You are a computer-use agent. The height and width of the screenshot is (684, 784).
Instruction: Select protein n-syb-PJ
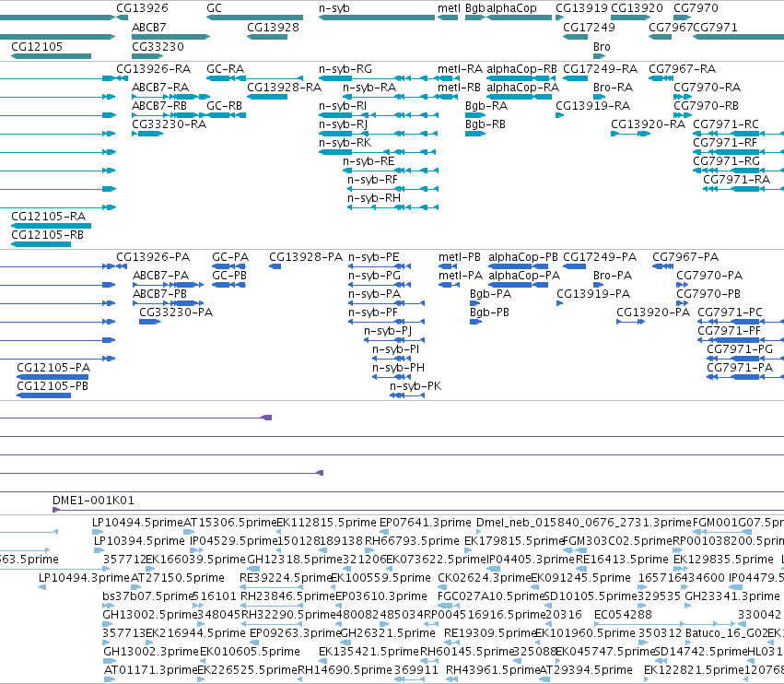(394, 340)
